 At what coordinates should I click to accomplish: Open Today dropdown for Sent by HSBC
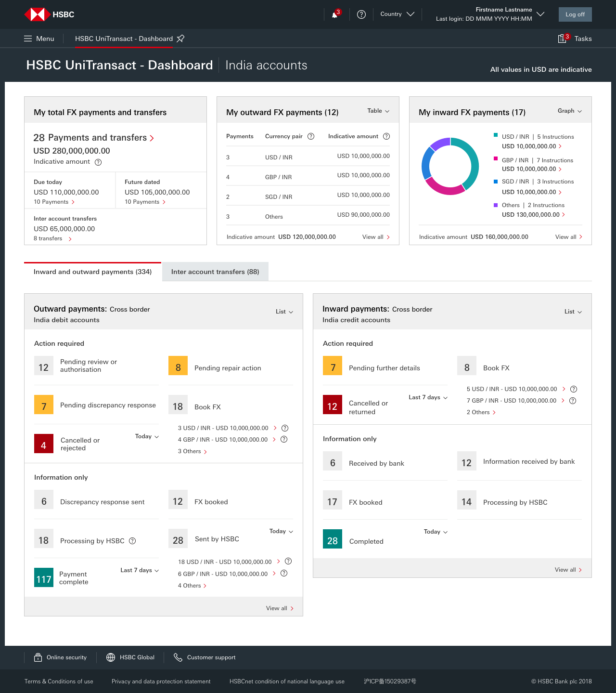[x=281, y=531]
